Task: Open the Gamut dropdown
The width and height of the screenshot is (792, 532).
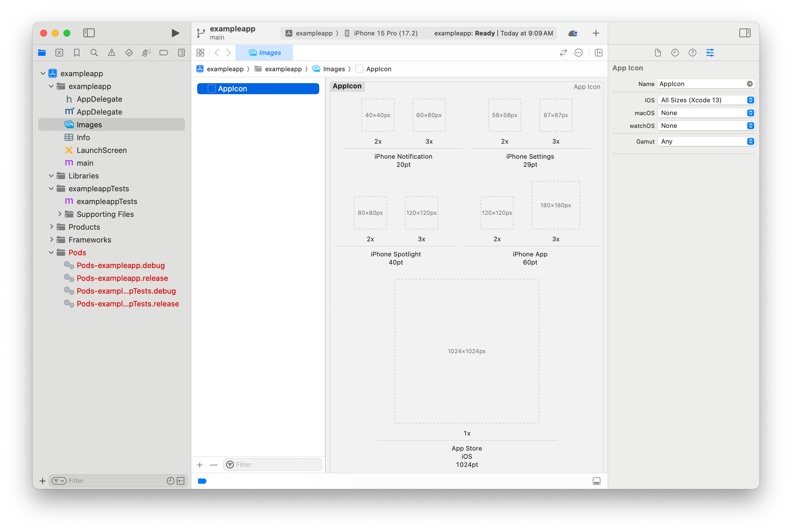Action: tap(706, 142)
